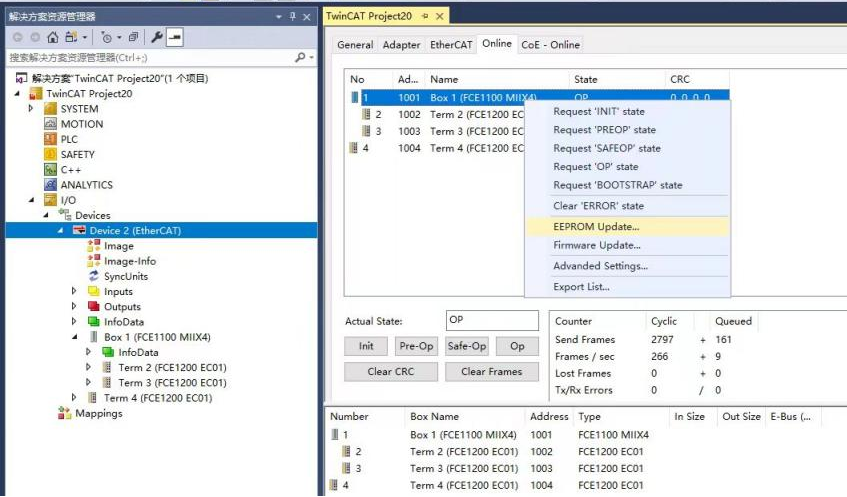This screenshot has height=497, width=847.
Task: Pin the Solution Explorer panel
Action: coord(293,17)
